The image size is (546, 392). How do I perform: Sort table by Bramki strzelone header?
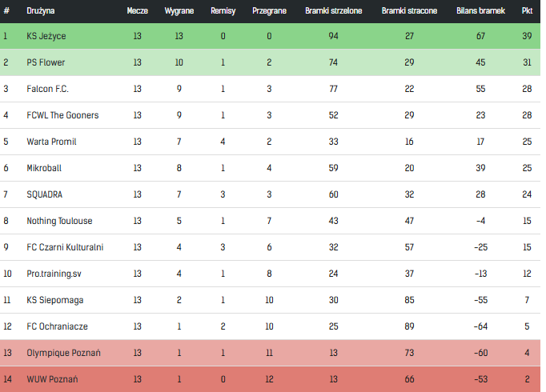coord(334,11)
